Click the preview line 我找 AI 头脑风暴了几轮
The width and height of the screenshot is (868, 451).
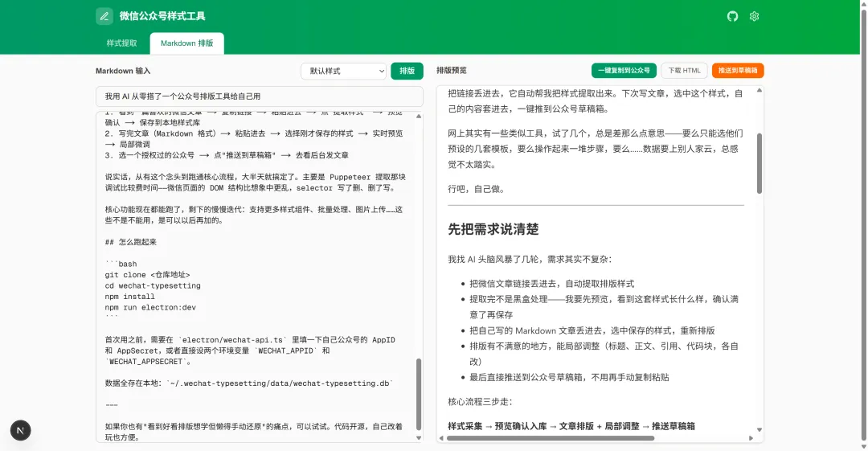pyautogui.click(x=530, y=260)
